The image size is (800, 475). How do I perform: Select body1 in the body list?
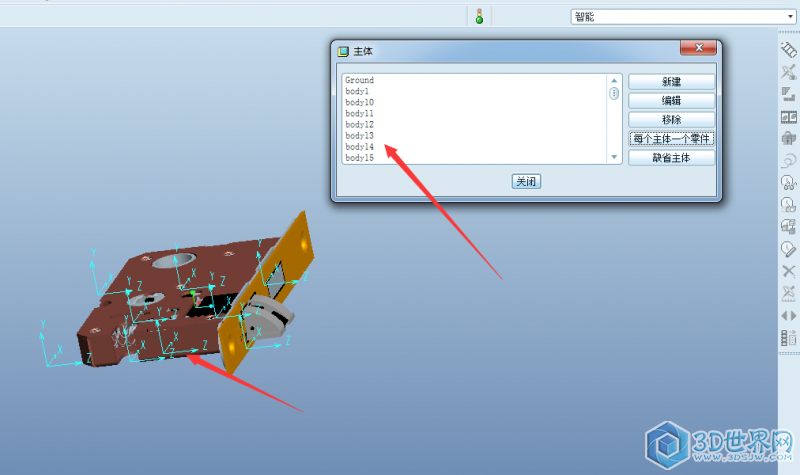tap(357, 91)
